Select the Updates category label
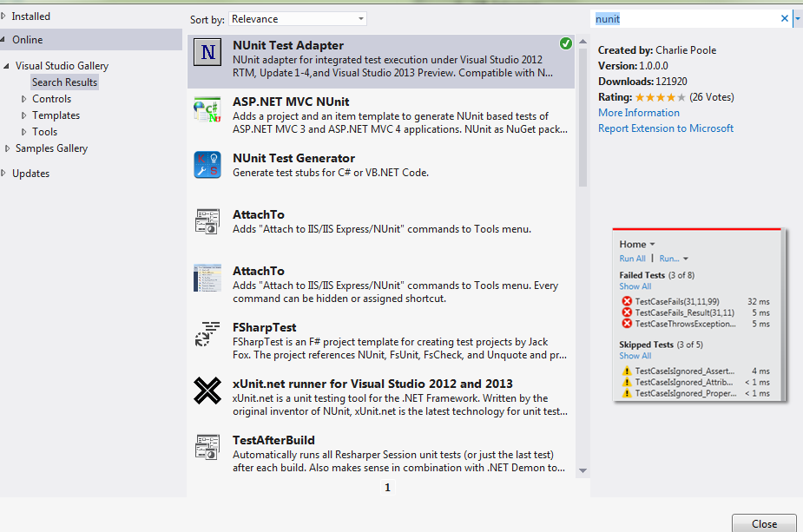The height and width of the screenshot is (532, 803). pos(30,173)
